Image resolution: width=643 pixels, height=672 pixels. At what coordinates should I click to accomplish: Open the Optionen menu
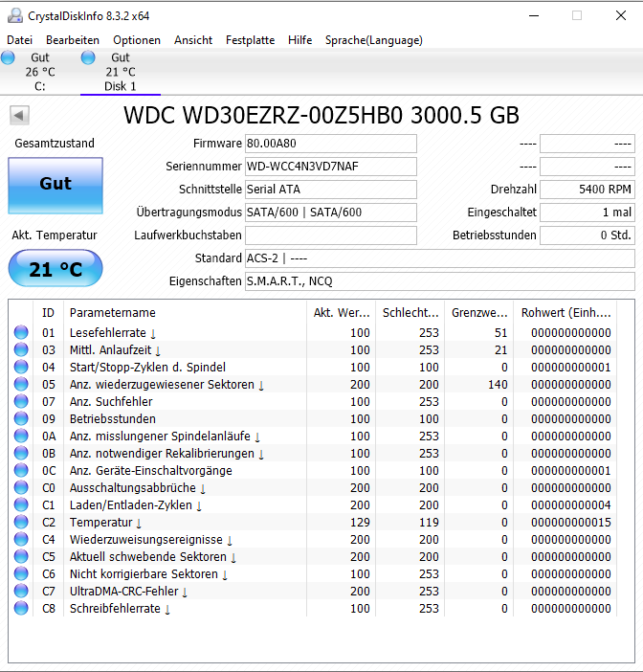137,40
